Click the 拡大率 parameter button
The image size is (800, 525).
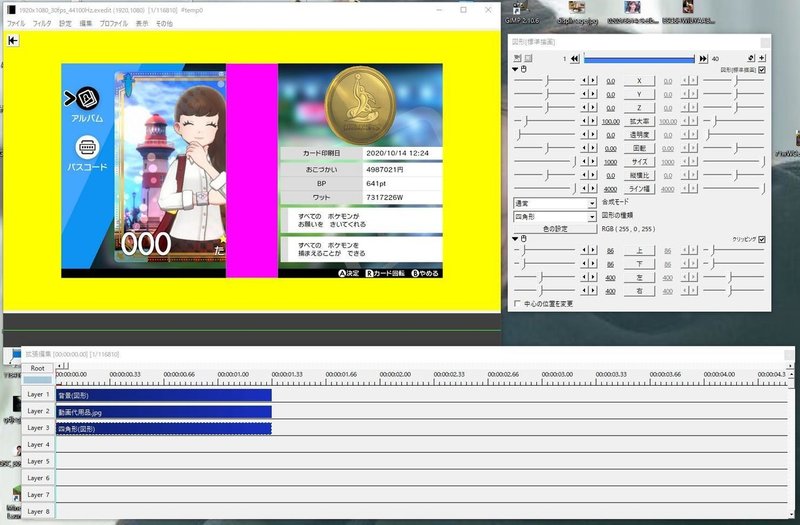639,121
